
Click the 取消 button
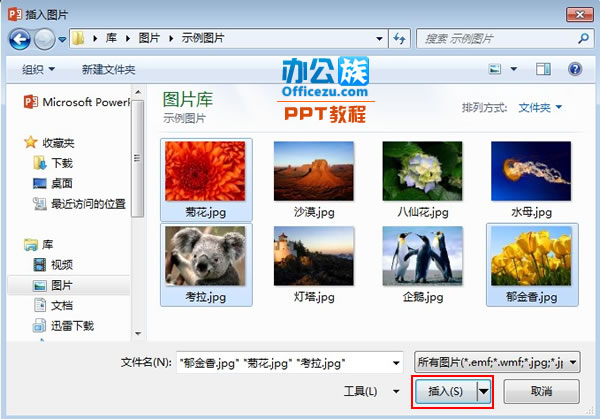541,392
